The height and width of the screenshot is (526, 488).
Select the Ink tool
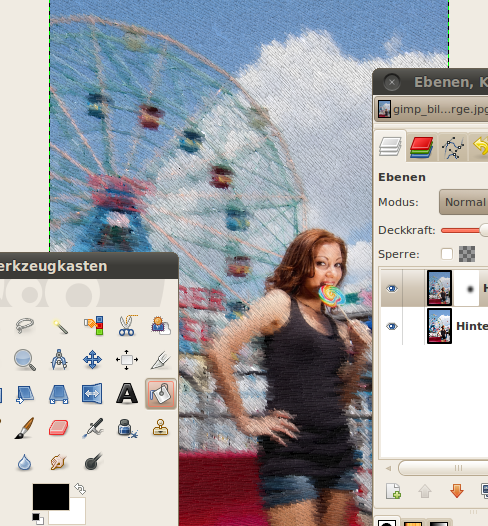127,428
